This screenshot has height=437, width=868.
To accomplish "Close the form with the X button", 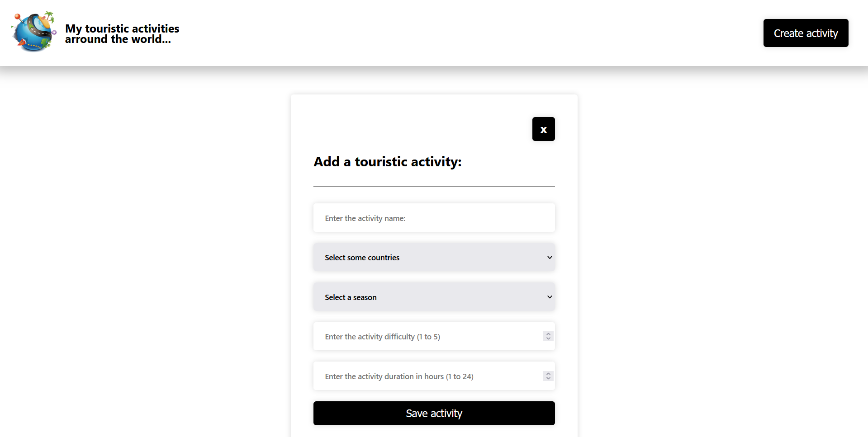I will [x=543, y=129].
